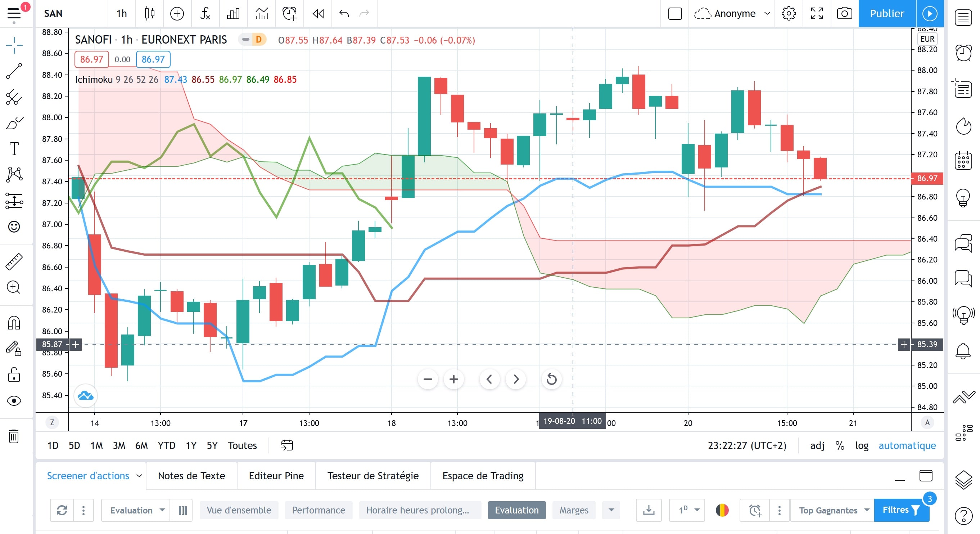
Task: Click the trash remove drawings icon
Action: coord(14,436)
